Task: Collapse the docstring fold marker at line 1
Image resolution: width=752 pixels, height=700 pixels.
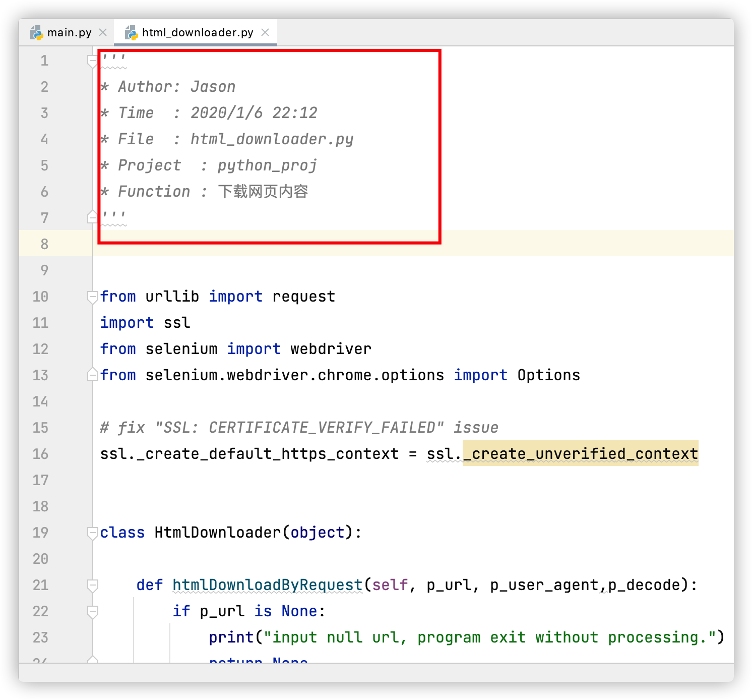Action: pyautogui.click(x=93, y=61)
